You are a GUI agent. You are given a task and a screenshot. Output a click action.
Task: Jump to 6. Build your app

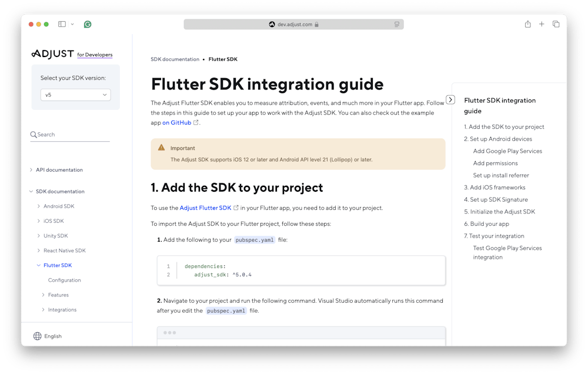pos(486,224)
